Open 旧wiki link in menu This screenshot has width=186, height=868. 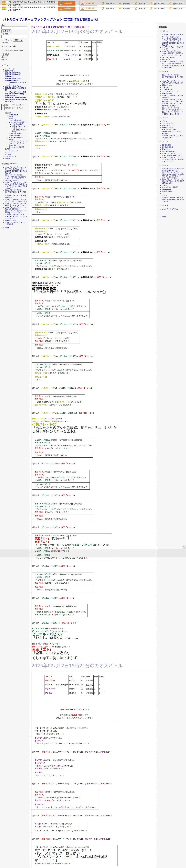point(7,158)
